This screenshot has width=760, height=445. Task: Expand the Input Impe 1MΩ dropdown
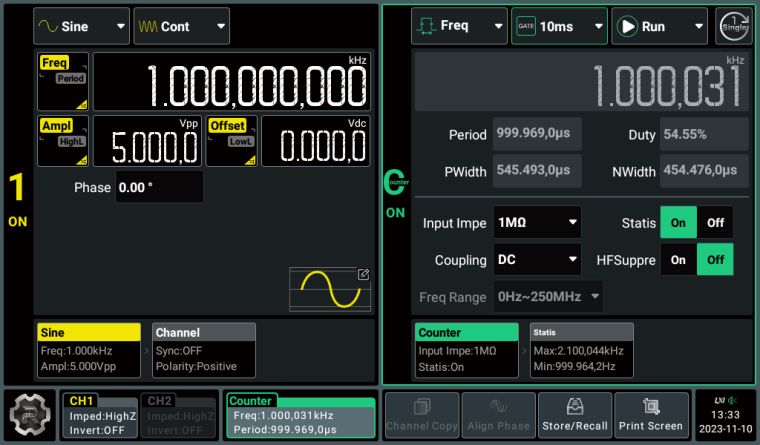tap(536, 223)
